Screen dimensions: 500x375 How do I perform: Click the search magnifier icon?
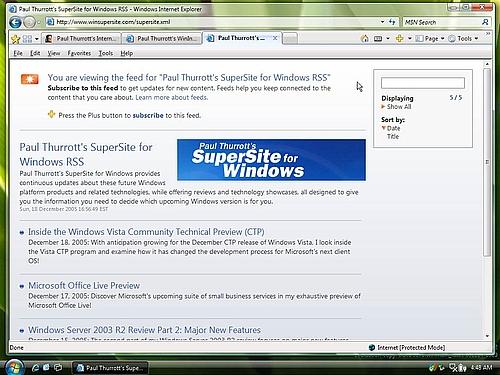pyautogui.click(x=485, y=22)
